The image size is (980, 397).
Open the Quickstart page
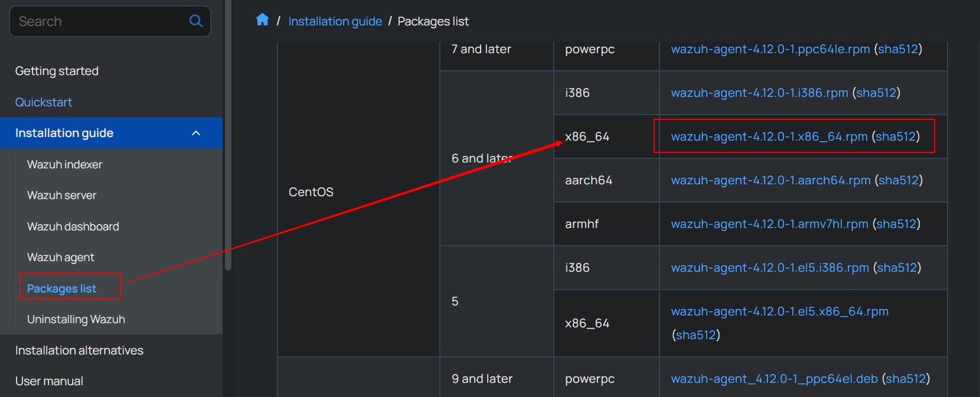[44, 102]
